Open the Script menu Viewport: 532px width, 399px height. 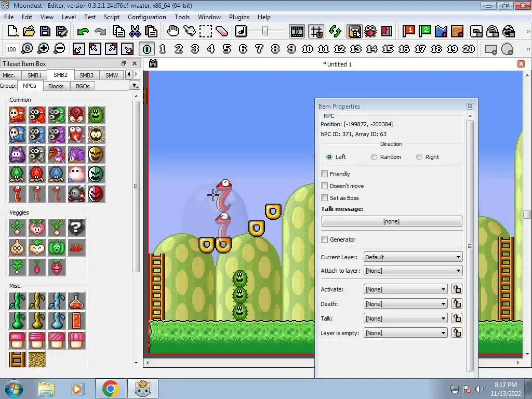point(112,17)
